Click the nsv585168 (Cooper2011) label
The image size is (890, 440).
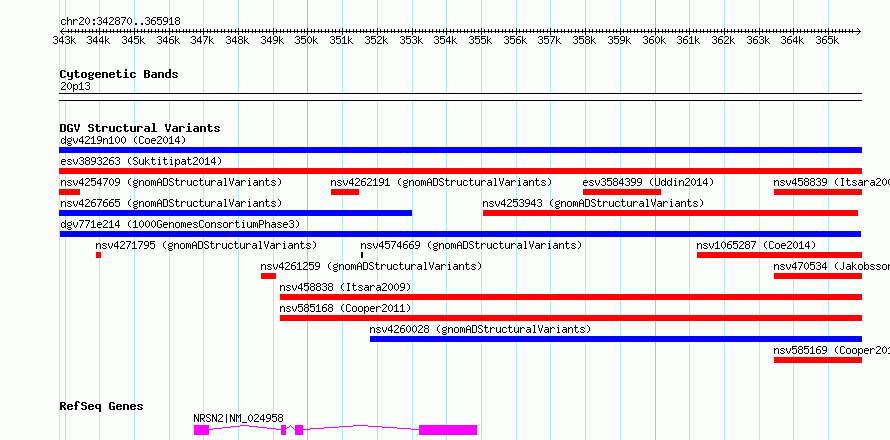[345, 308]
